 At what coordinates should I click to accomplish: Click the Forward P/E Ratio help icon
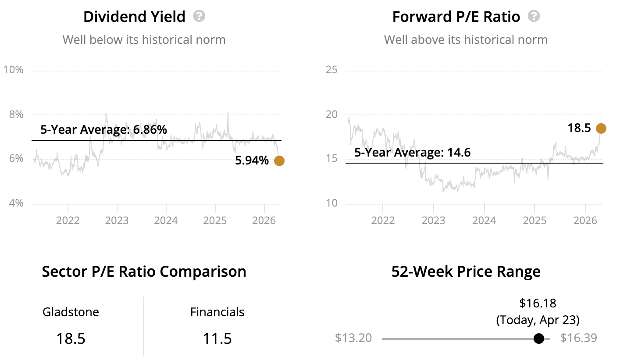(x=534, y=17)
